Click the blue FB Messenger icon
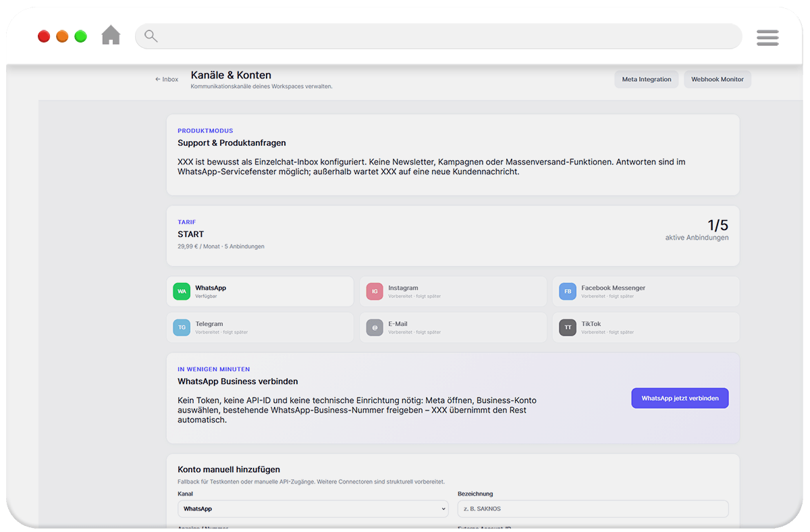810x532 pixels. (x=568, y=292)
